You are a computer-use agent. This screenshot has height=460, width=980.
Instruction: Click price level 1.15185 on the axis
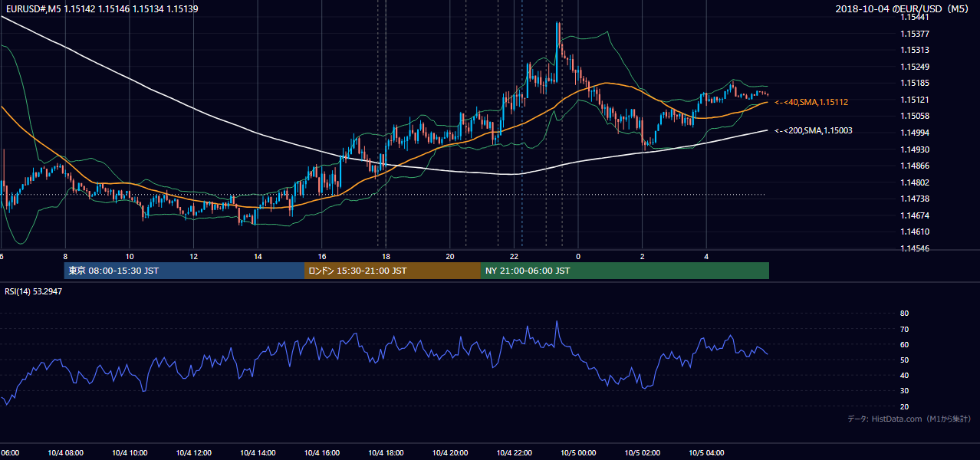(914, 83)
